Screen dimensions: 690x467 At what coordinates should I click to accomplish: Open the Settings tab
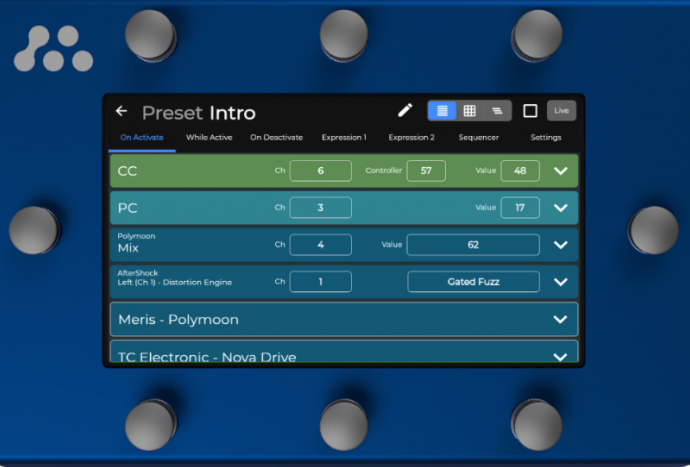[x=546, y=137]
